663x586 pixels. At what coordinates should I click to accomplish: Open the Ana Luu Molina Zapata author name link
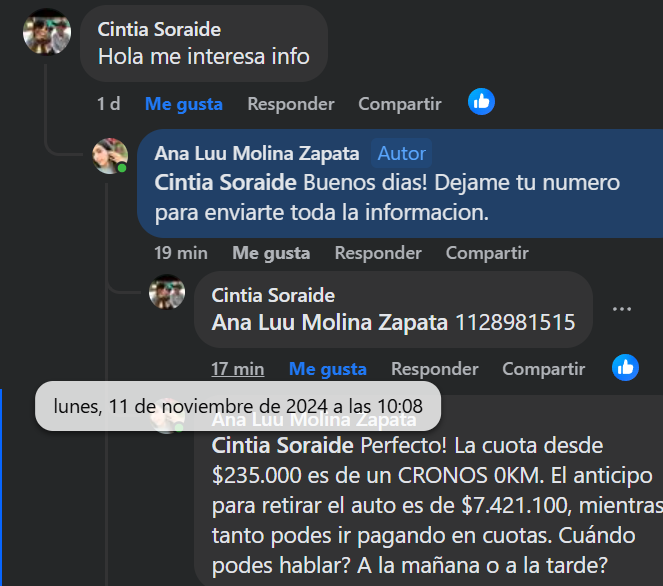tap(257, 153)
